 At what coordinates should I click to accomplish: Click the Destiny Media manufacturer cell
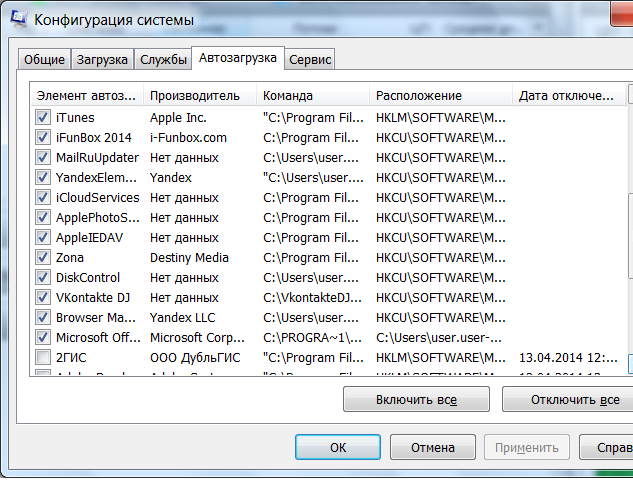tap(189, 258)
